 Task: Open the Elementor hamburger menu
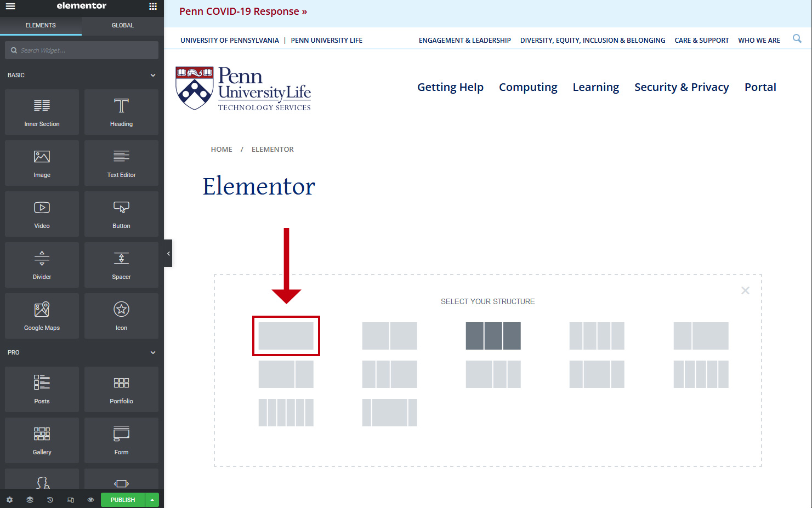tap(10, 7)
